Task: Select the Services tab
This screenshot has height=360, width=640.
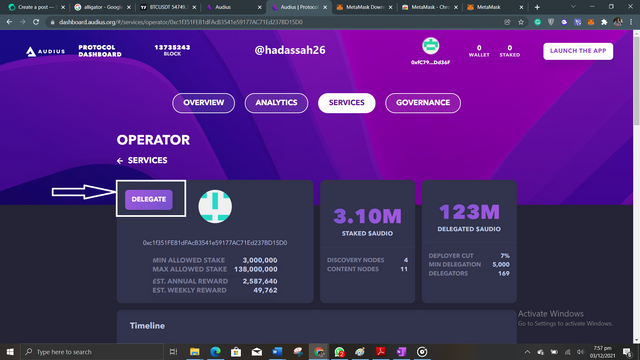Action: tap(347, 103)
